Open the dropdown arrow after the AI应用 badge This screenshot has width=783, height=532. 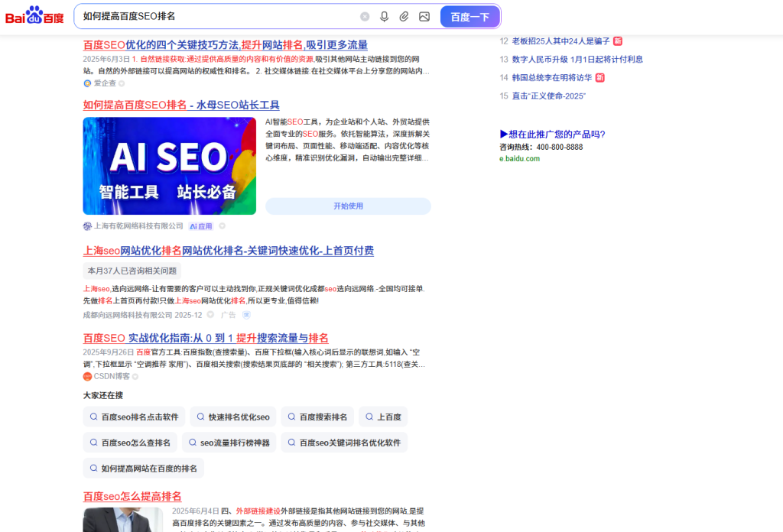222,226
